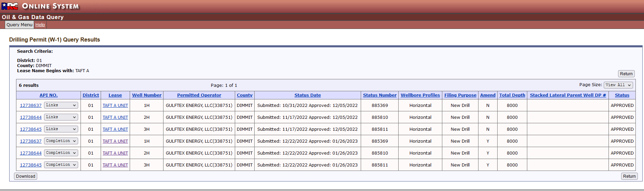644x191 pixels.
Task: Click the RRC Online System logo
Action: point(40,6)
